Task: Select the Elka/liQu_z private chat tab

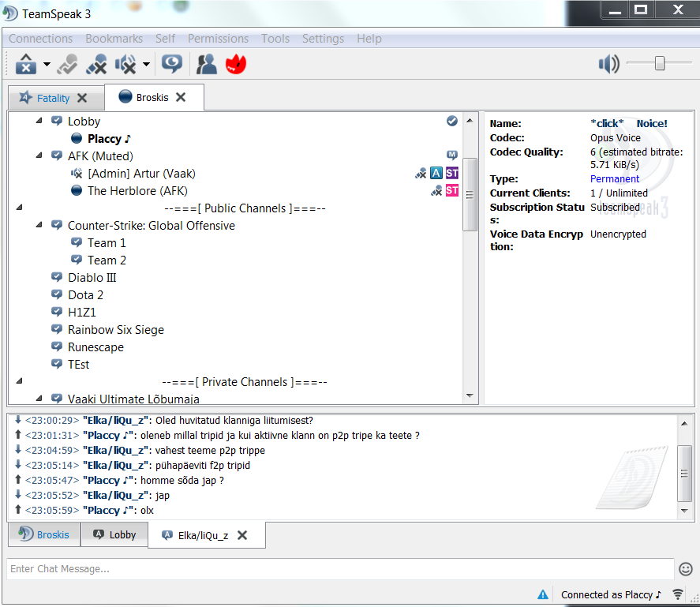Action: [203, 535]
